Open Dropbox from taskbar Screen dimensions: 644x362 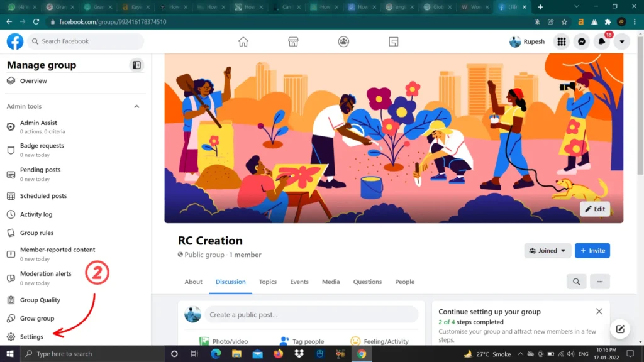click(x=299, y=354)
